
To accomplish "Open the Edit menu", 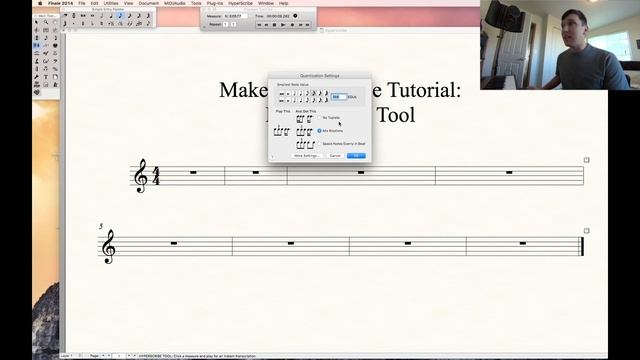I will [x=94, y=3].
